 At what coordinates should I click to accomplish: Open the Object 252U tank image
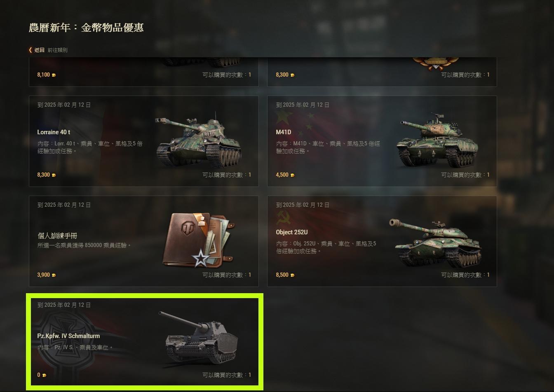coord(435,242)
